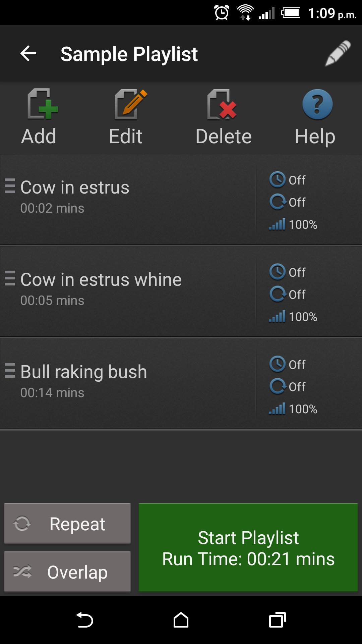Tap drag handle beside Cow in estrus whine

coord(10,278)
